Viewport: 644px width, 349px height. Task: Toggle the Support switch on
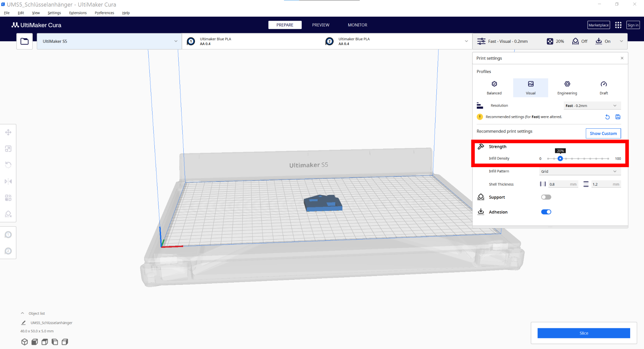point(546,197)
